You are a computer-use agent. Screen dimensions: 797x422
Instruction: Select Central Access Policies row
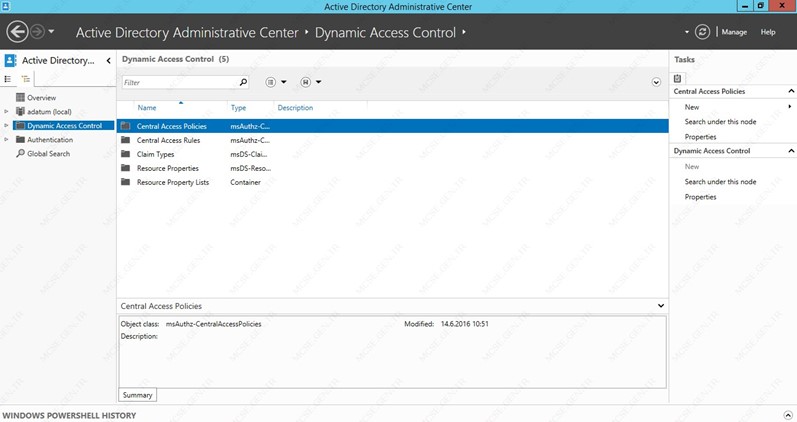point(392,126)
